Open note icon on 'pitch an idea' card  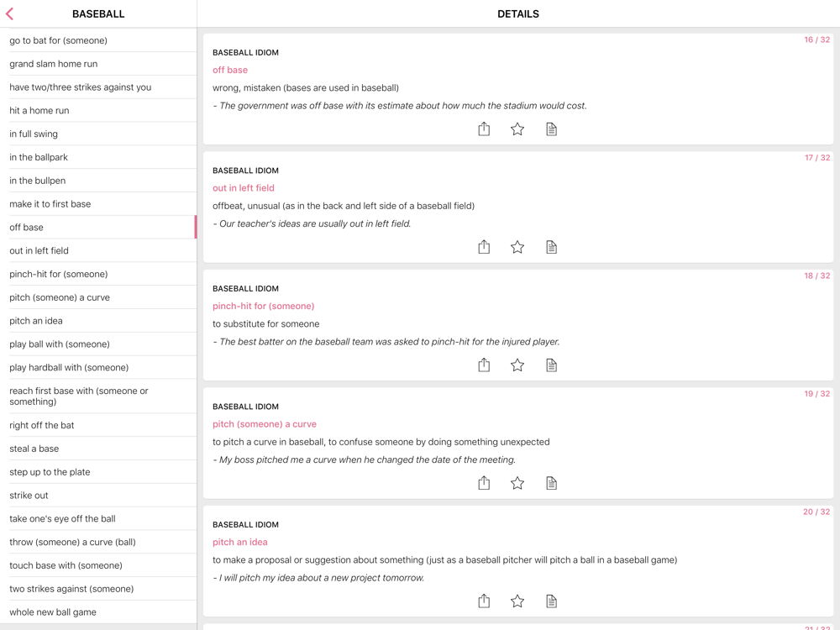point(551,601)
